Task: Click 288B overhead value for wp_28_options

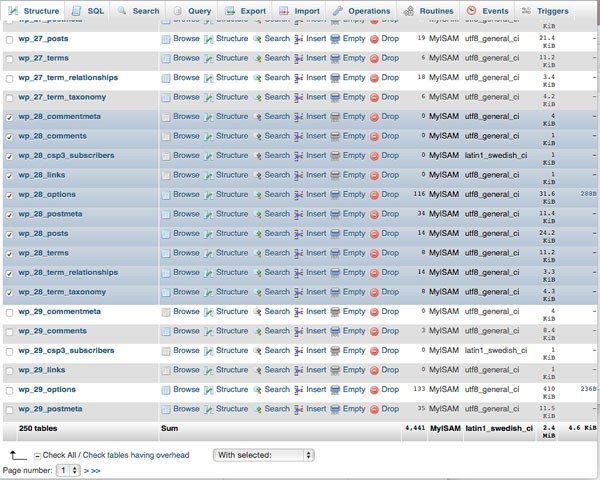Action: pos(588,194)
